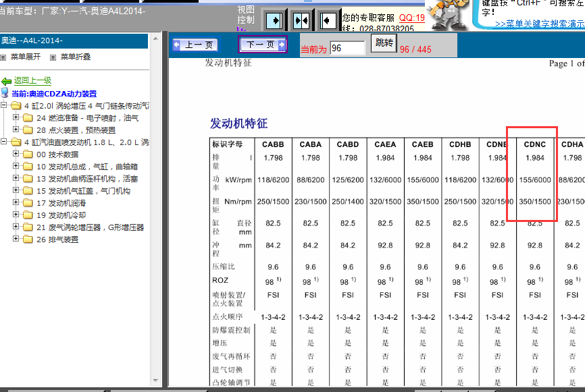Expand the 21 废气涡轮增压器 node

pos(16,226)
